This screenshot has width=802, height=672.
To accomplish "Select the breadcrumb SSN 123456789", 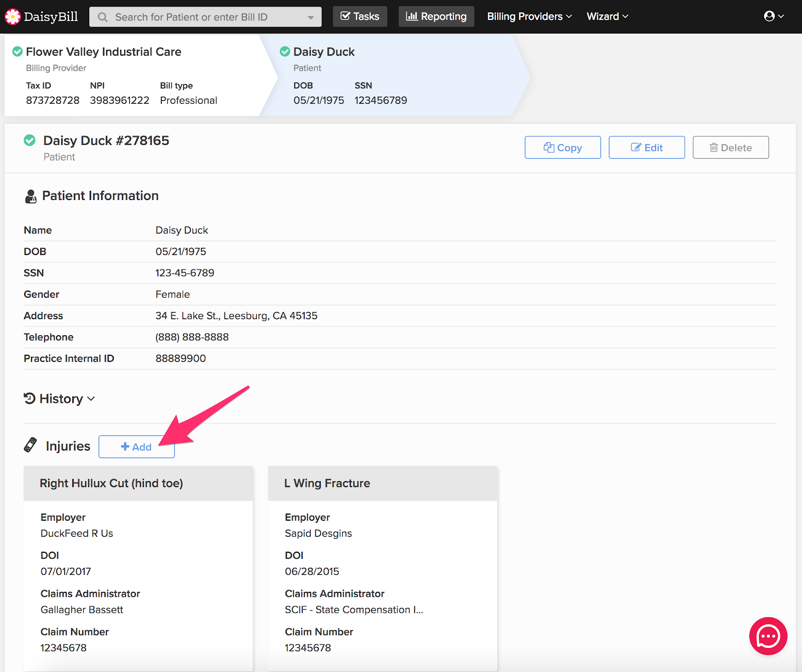I will [381, 100].
